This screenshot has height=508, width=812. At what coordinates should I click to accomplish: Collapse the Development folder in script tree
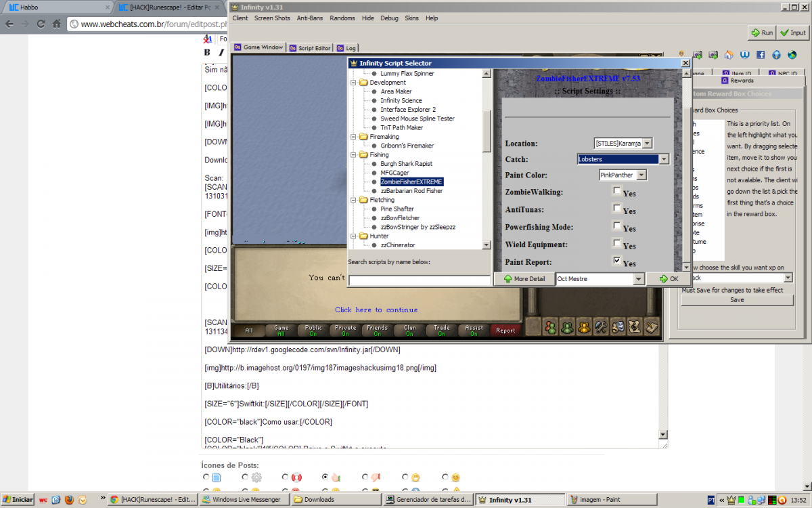pyautogui.click(x=353, y=83)
